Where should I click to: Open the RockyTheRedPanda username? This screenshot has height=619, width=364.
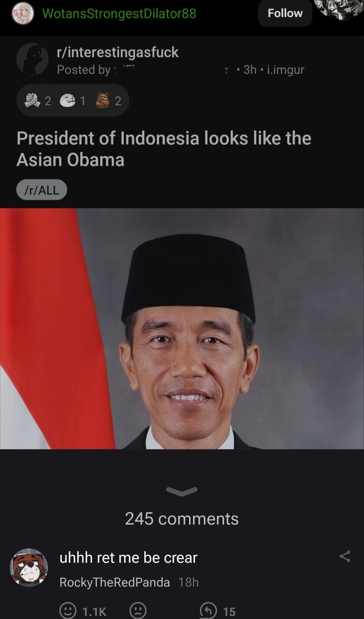click(x=115, y=582)
